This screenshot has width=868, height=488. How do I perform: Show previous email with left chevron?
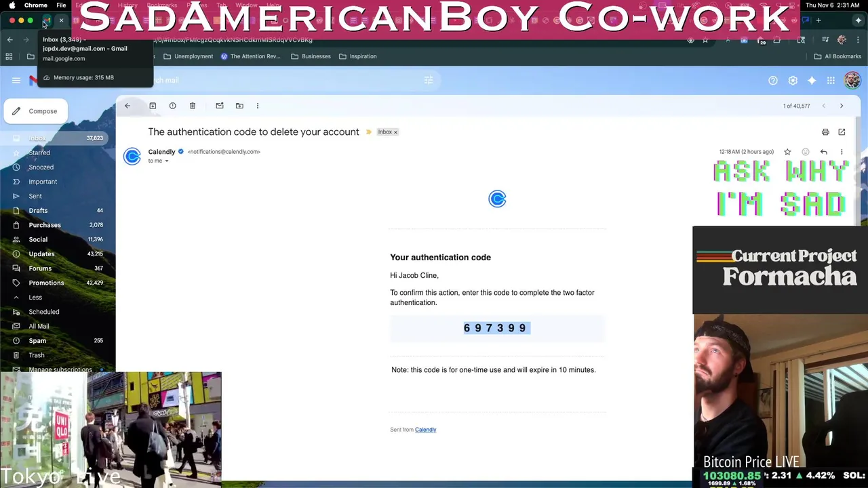(823, 106)
